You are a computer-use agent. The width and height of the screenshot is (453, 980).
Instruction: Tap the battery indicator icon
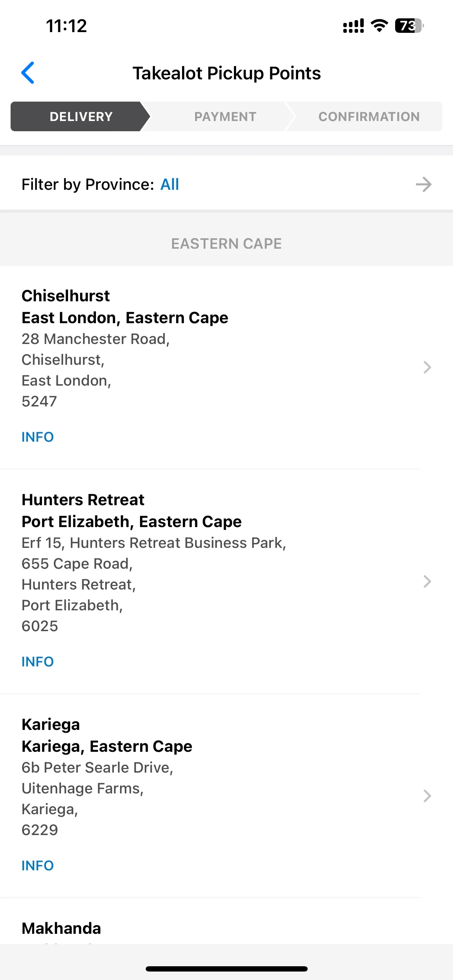click(x=409, y=26)
